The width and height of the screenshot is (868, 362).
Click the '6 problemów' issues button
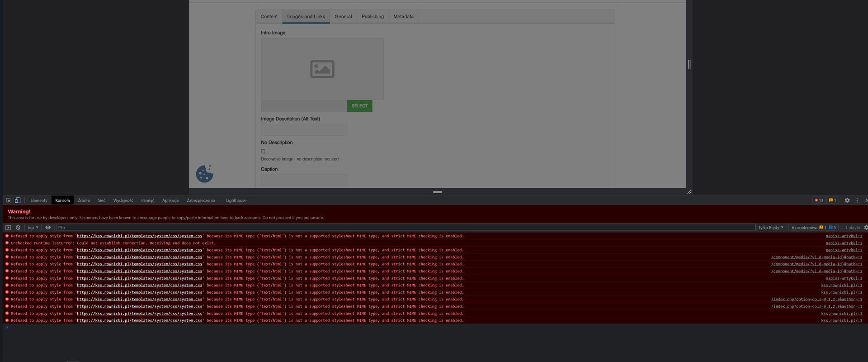813,228
